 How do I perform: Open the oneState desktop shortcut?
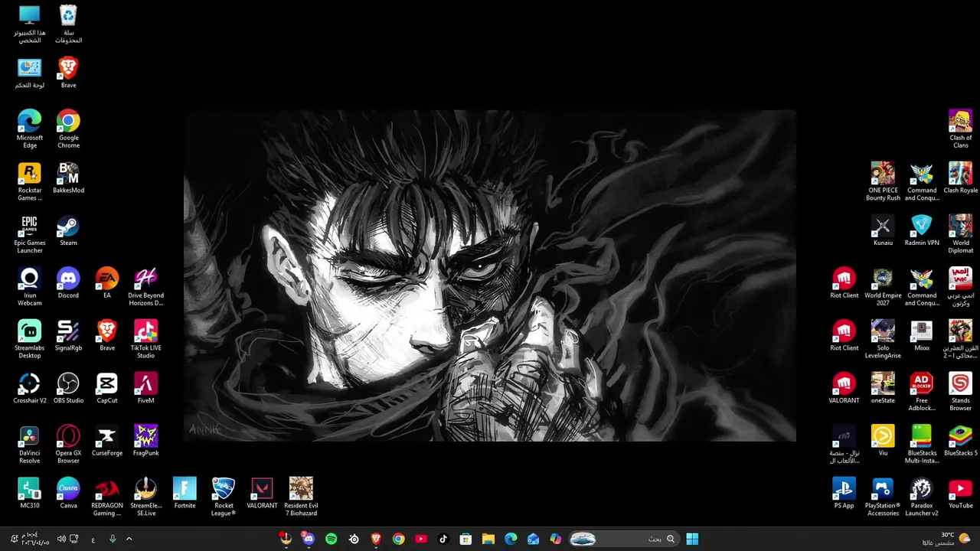(x=883, y=388)
